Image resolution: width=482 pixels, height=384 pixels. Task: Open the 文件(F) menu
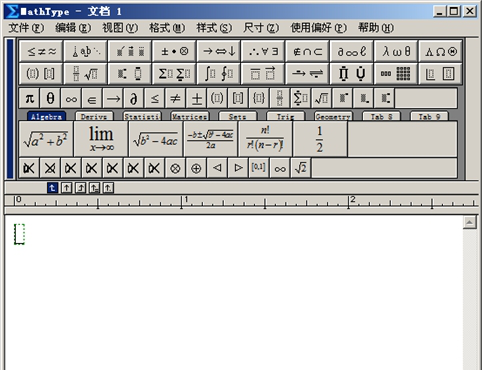pyautogui.click(x=26, y=28)
